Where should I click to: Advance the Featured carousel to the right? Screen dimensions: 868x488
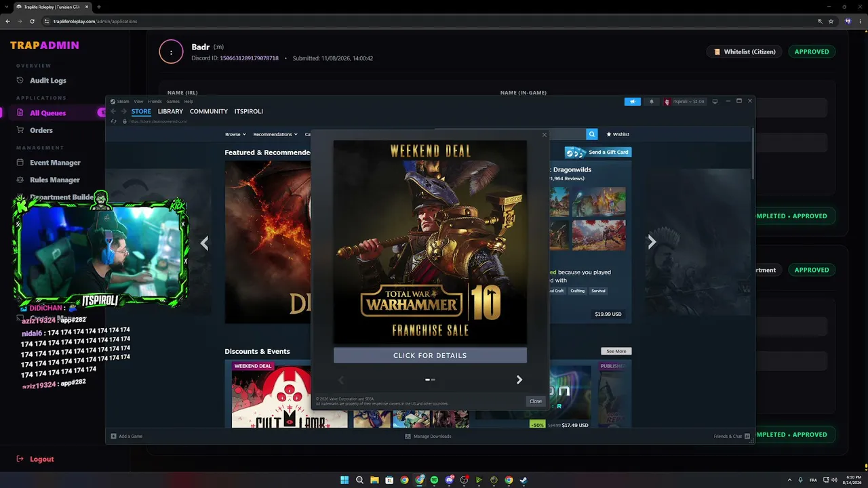(x=652, y=242)
